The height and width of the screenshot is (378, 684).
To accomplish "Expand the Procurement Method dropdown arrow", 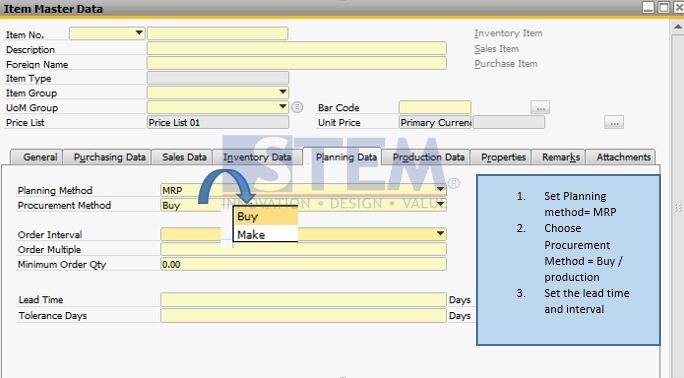I will tap(440, 204).
